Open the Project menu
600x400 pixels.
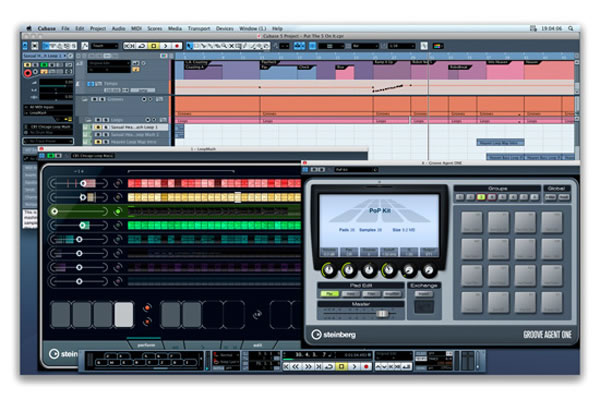click(x=98, y=28)
